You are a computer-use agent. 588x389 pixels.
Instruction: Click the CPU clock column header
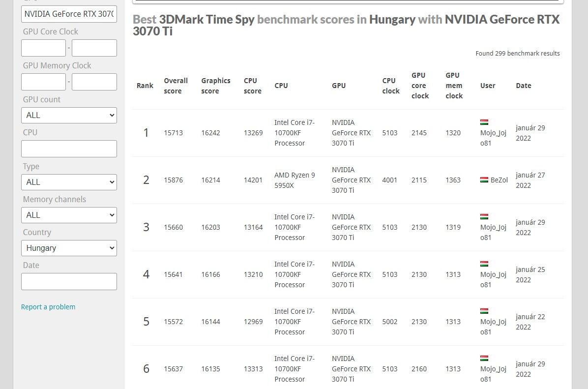pyautogui.click(x=391, y=86)
